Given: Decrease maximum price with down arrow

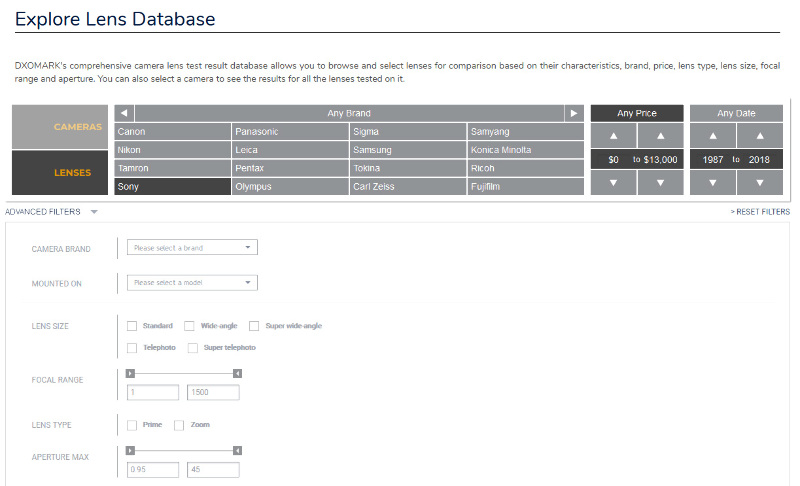Looking at the screenshot, I should coord(661,183).
